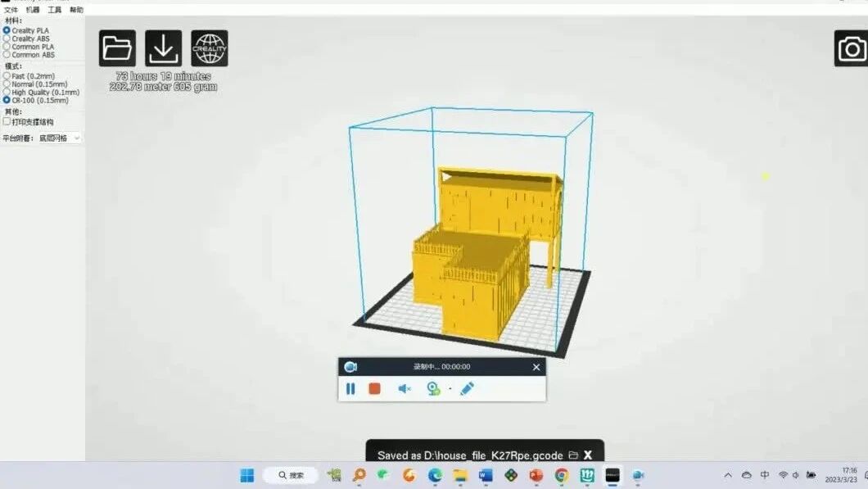The height and width of the screenshot is (489, 868).
Task: Open the 帮助 menu
Action: 76,10
